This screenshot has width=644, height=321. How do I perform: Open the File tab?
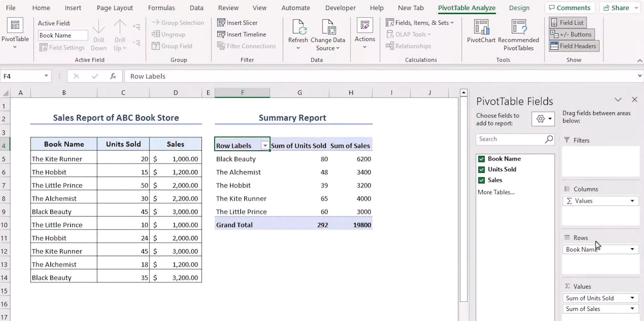coord(11,8)
